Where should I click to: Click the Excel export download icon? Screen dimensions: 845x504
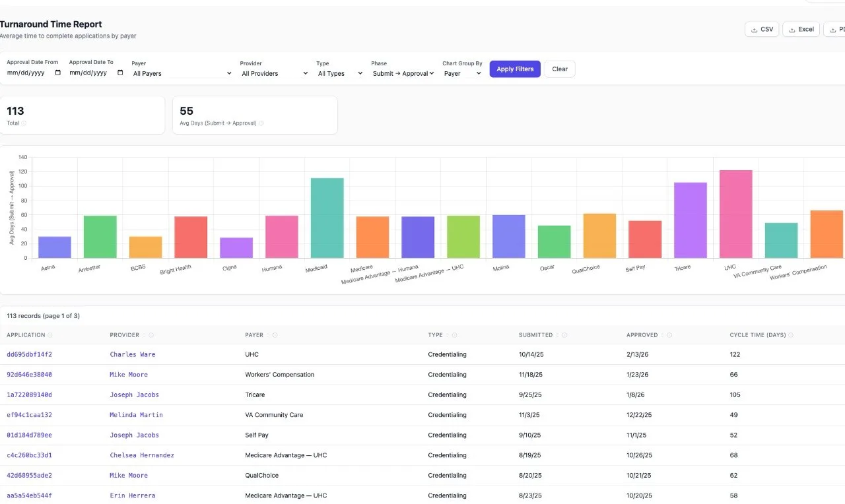[x=792, y=30]
